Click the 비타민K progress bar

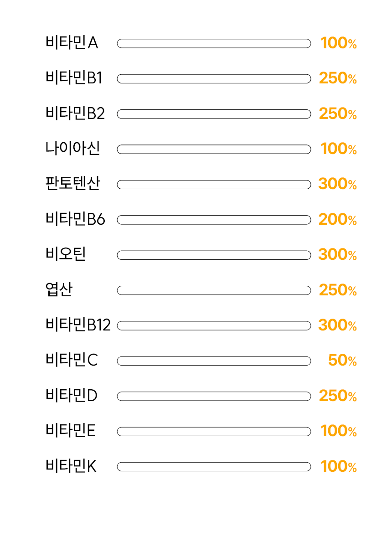tap(214, 467)
